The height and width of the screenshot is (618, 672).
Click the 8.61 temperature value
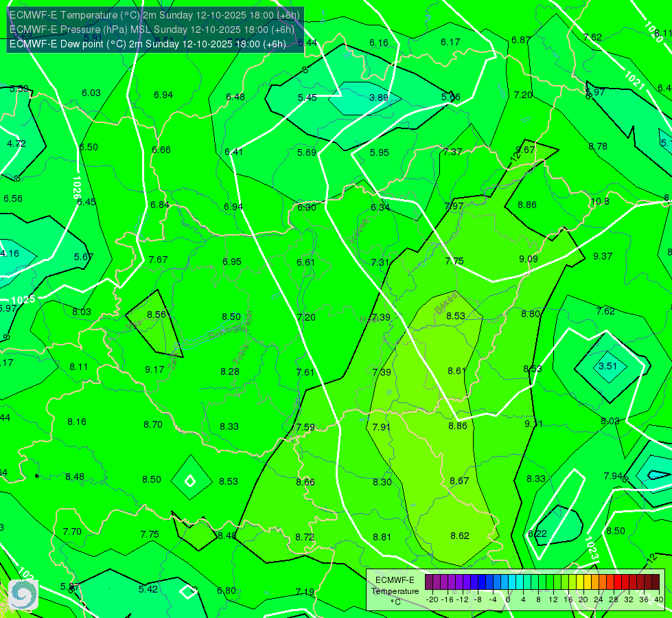pos(457,371)
